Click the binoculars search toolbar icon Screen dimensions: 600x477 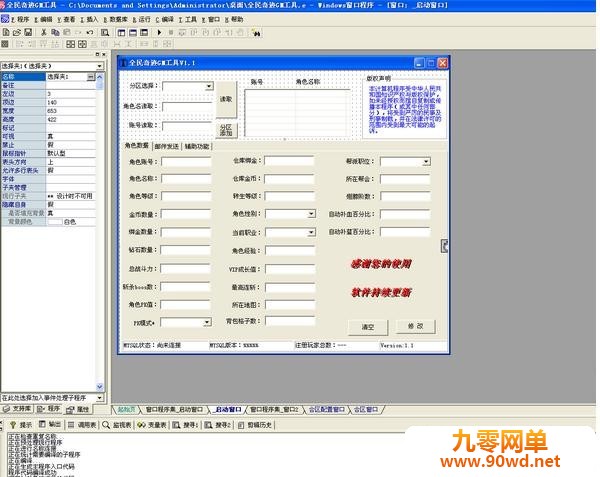pos(256,33)
